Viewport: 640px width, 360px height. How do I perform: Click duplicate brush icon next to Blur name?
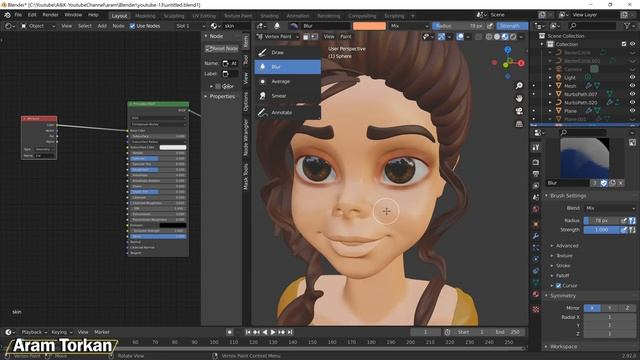click(612, 183)
